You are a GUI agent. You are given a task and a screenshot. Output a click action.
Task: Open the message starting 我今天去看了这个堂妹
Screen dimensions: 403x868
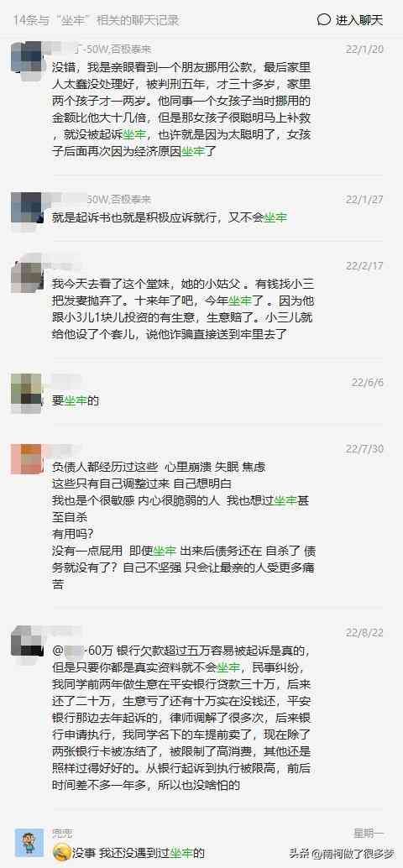click(183, 310)
